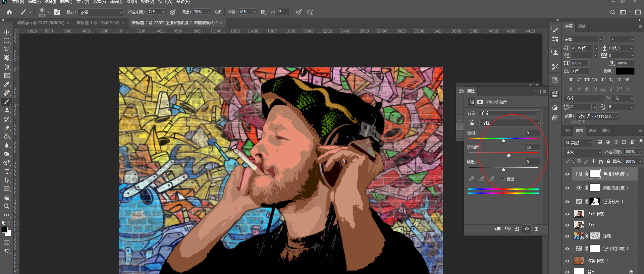
Task: Hide the 墙砖 拷贝 3 layer
Action: click(568, 261)
